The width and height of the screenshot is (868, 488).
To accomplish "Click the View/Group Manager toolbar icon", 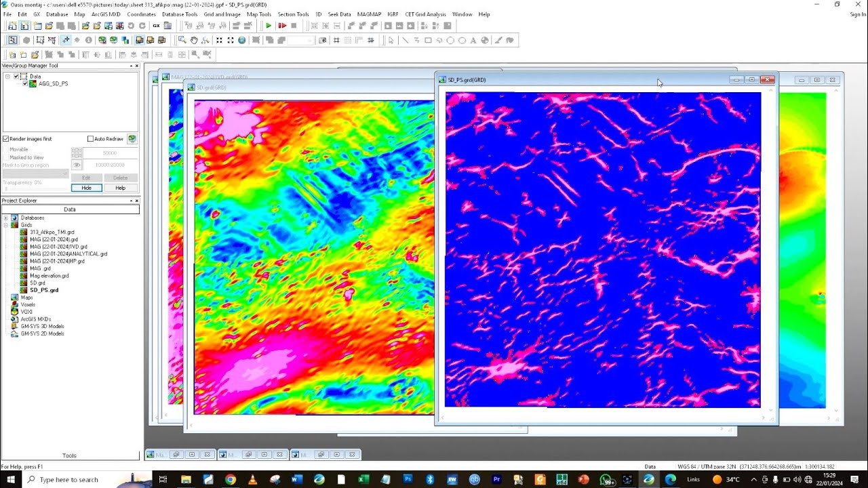I will [12, 40].
